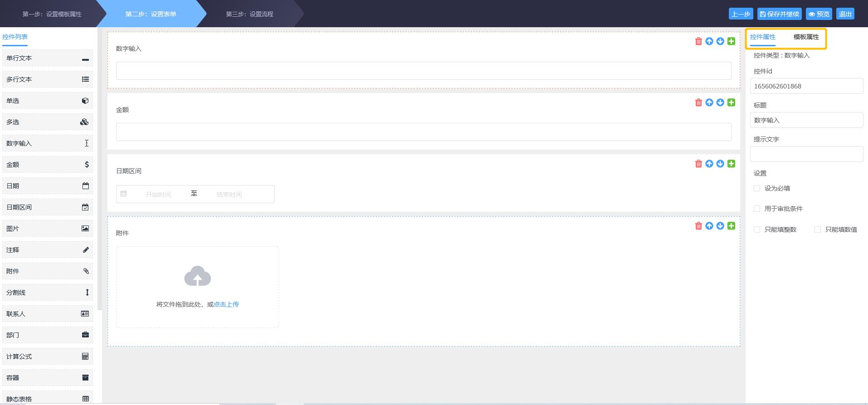Add 分割线 control from list
This screenshot has width=868, height=405.
(x=48, y=293)
